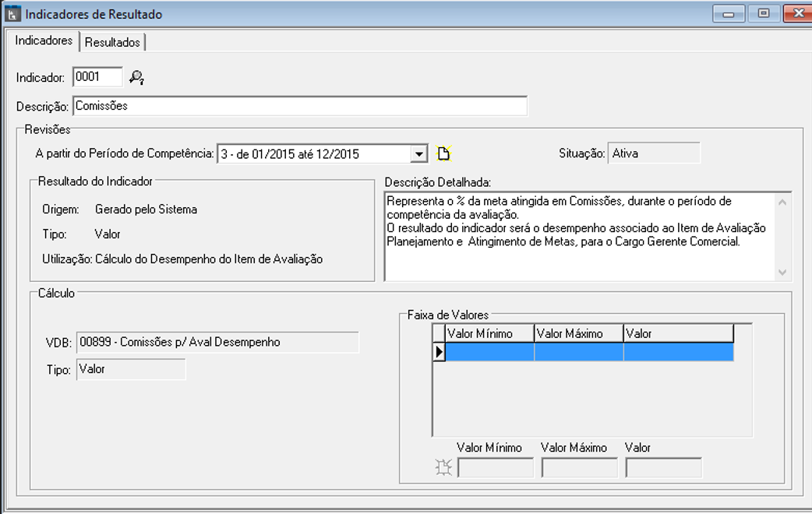Select the Indicadores tab
Screen dimensions: 812x514
click(44, 40)
